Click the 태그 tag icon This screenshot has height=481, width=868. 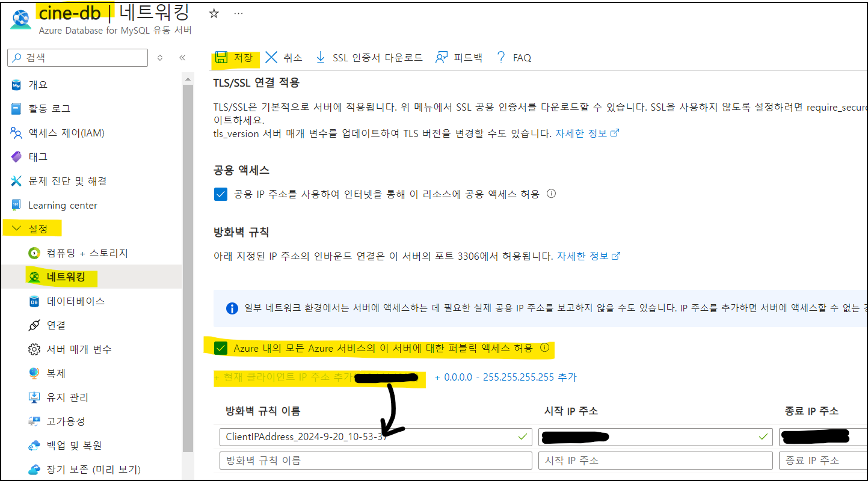tap(16, 157)
